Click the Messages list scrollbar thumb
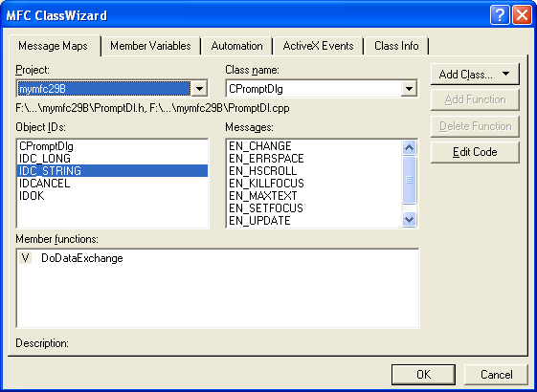537x392 pixels. coord(410,180)
